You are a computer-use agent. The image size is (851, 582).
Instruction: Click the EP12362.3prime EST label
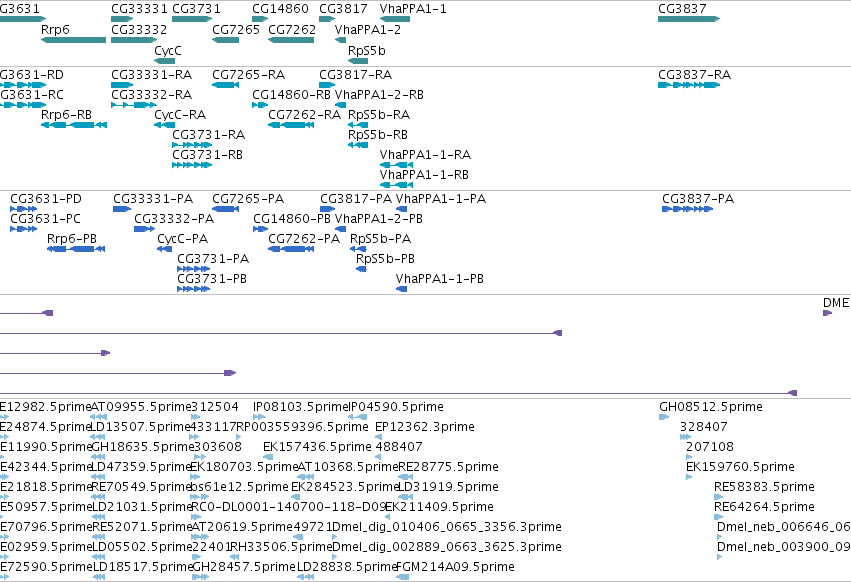(x=424, y=427)
